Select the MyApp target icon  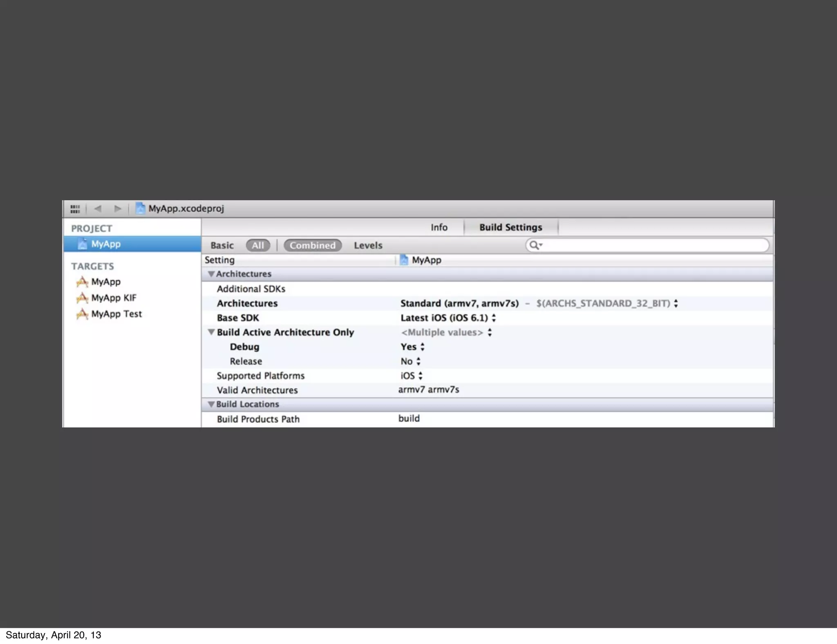click(82, 282)
